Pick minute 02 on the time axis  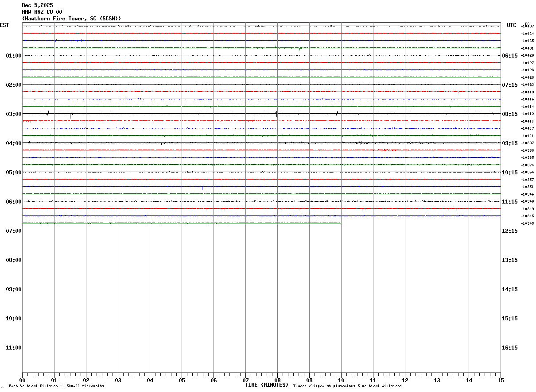[x=86, y=380]
